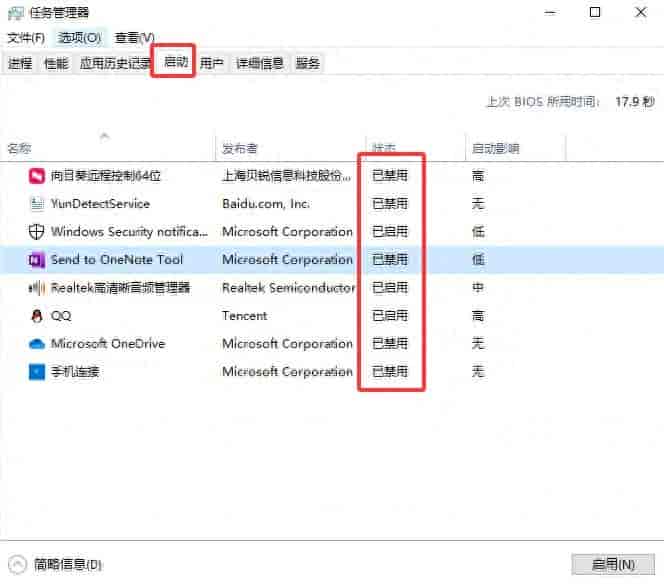The width and height of the screenshot is (664, 588).
Task: Click the 无 impact value of YunDetectService
Action: click(x=478, y=204)
